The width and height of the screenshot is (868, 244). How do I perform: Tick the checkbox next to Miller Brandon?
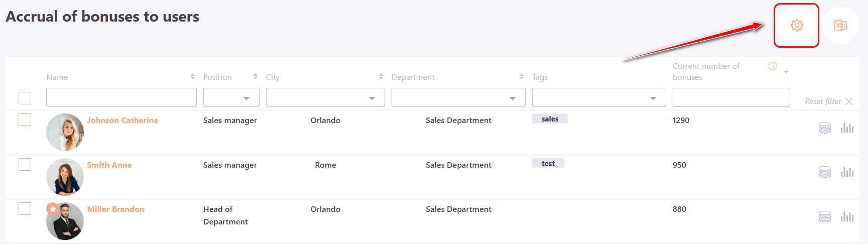25,209
